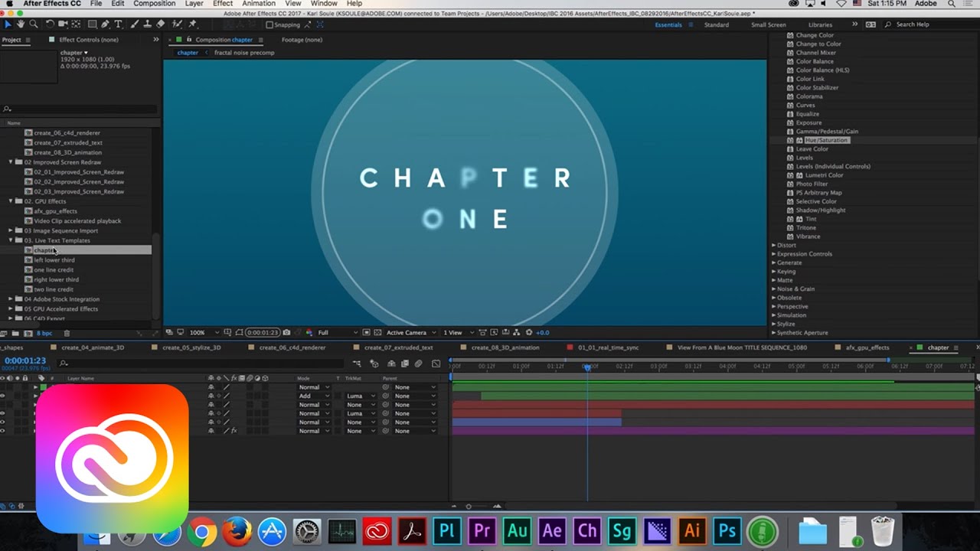The height and width of the screenshot is (551, 980).
Task: Toggle visibility eye of last timeline layer
Action: (2, 431)
